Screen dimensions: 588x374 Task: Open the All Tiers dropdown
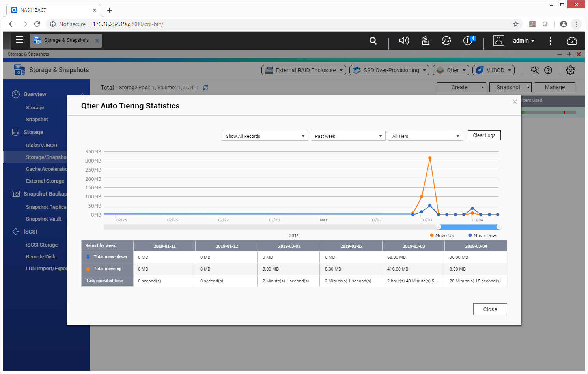point(426,136)
